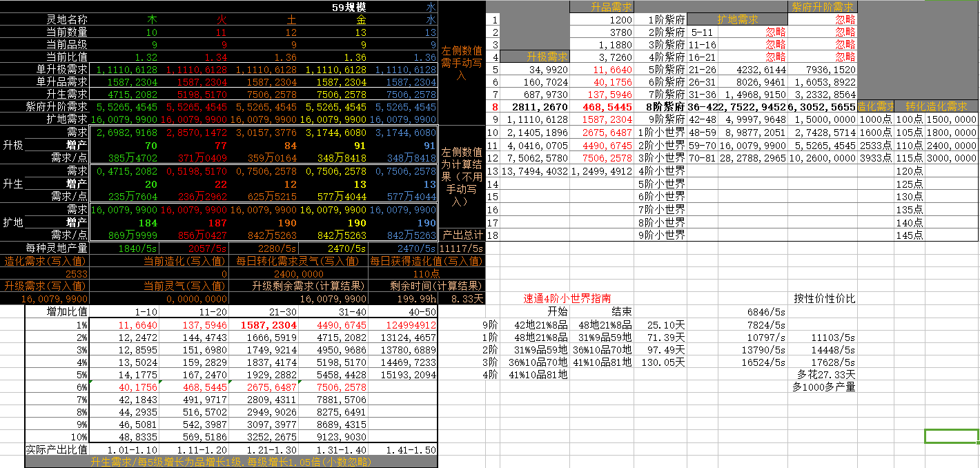This screenshot has width=980, height=468.
Task: Click the empty green-bordered active cell
Action: coord(951,436)
